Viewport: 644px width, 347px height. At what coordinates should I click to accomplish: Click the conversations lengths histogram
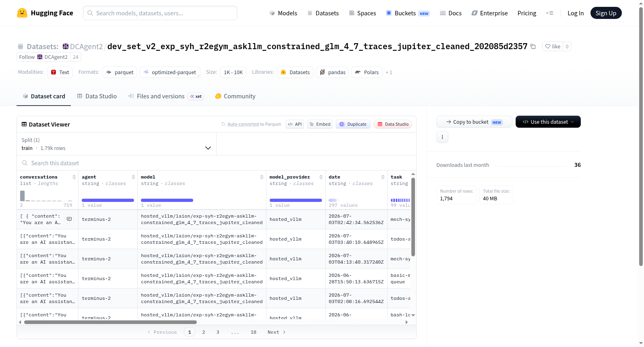click(x=46, y=196)
